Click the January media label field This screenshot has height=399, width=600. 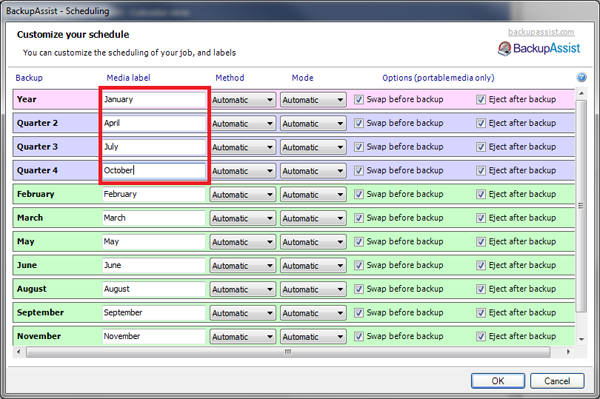(154, 100)
